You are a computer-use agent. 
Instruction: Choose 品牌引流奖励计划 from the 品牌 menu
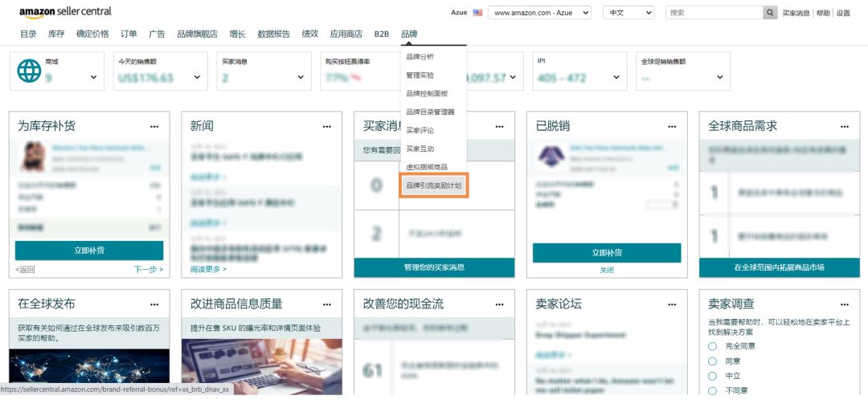coord(434,186)
